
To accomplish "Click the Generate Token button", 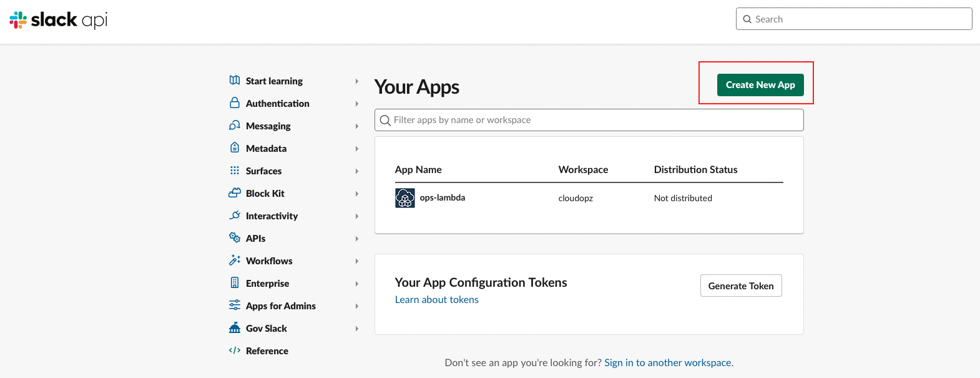I will [x=741, y=286].
